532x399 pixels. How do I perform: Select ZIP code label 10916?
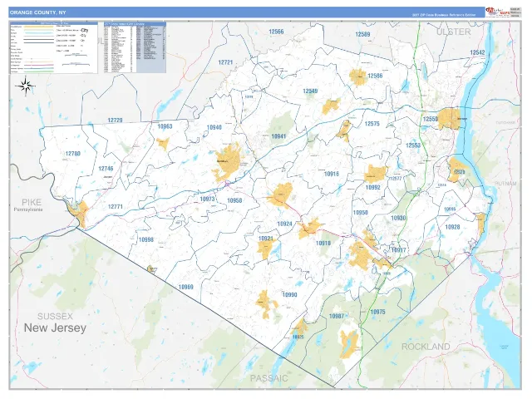332,174
